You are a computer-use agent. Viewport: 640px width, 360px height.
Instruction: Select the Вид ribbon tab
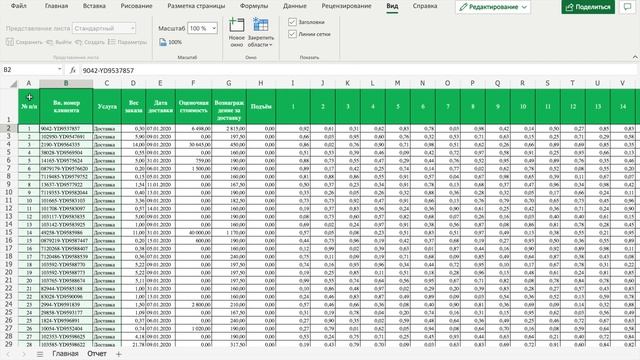pos(392,6)
